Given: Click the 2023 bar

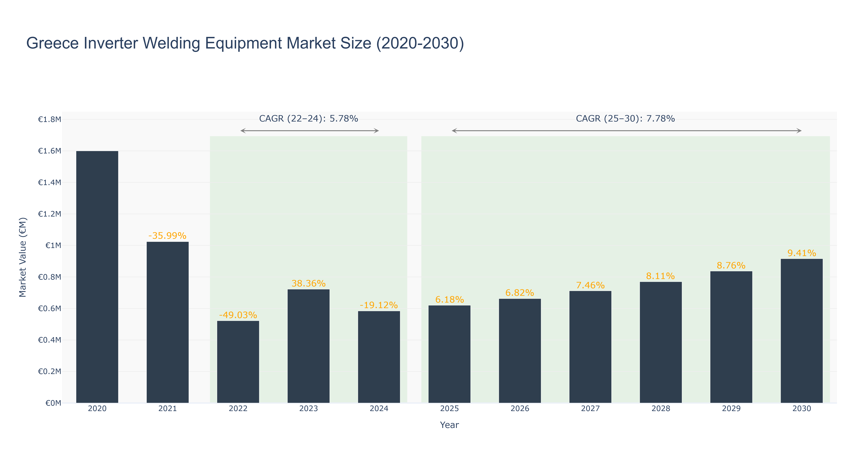Looking at the screenshot, I should 308,346.
